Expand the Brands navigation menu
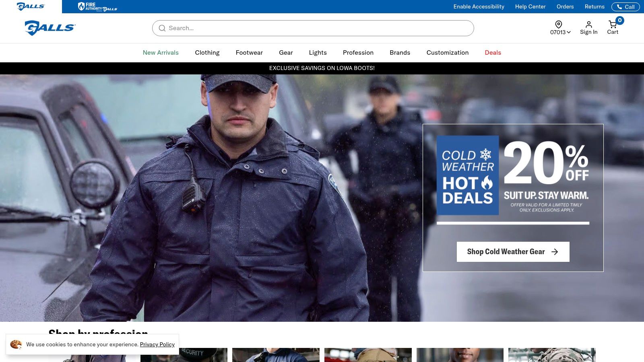Image resolution: width=644 pixels, height=362 pixels. coord(400,53)
